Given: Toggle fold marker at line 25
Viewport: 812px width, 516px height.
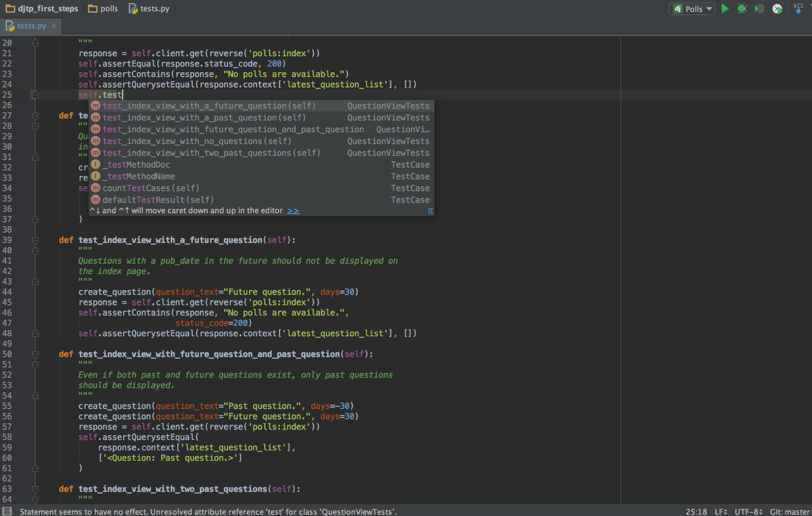Looking at the screenshot, I should point(36,94).
